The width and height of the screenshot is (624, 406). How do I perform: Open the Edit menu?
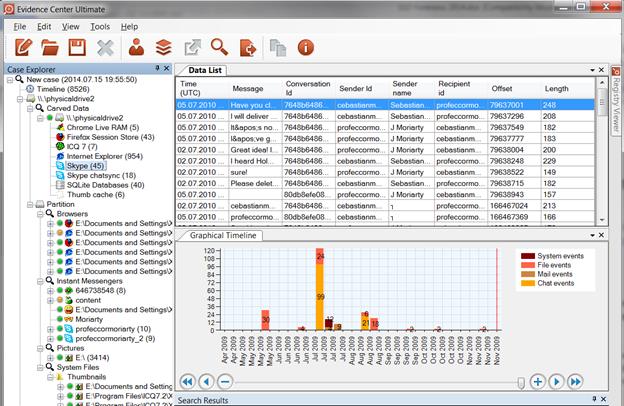[44, 27]
